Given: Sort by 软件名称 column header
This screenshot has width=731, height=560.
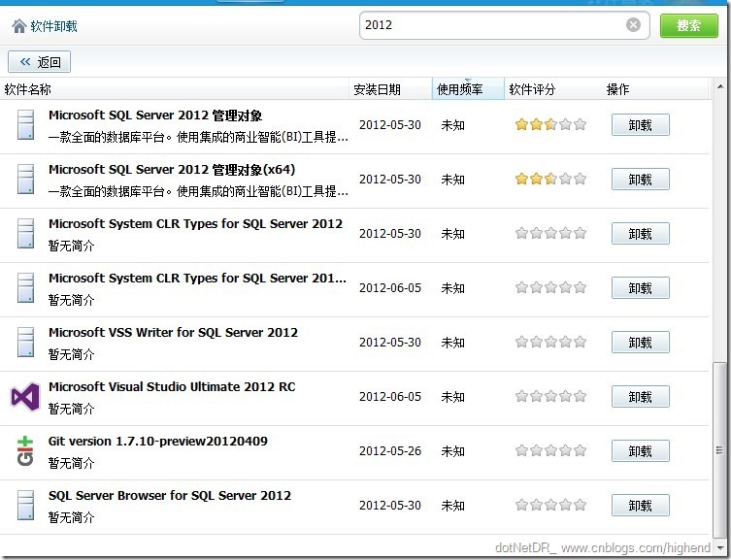Looking at the screenshot, I should pos(175,89).
